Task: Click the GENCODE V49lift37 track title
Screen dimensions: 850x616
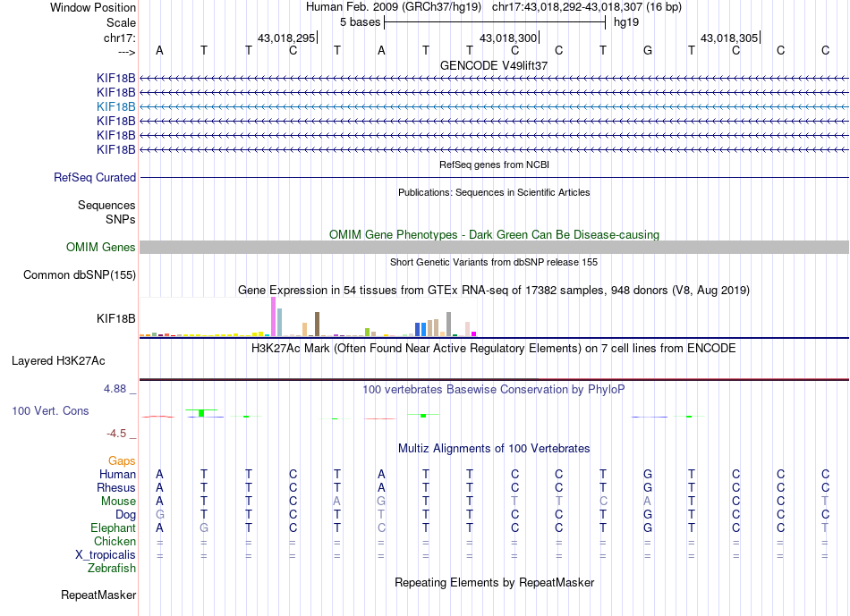Action: [x=494, y=65]
